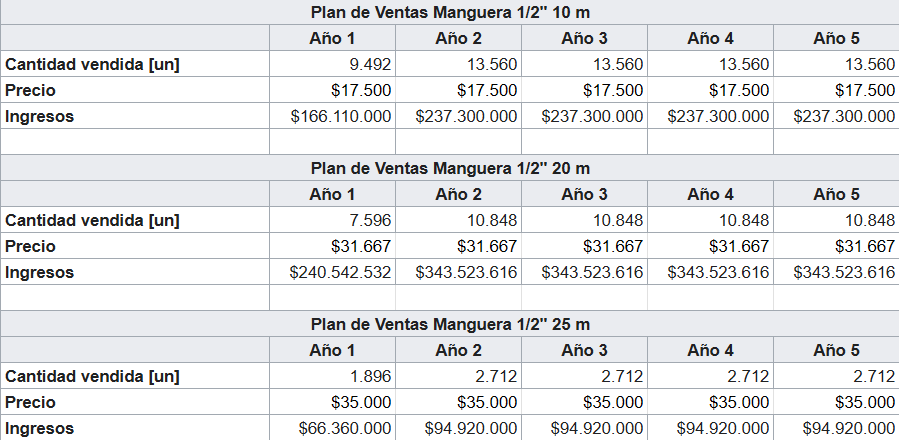Select Año 2 quantity 10.848 cell
The image size is (899, 440).
[459, 220]
